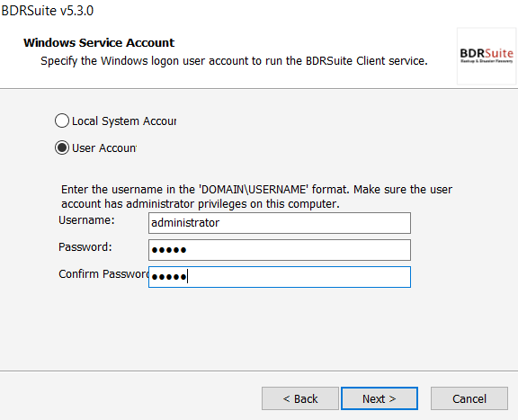
Task: Click the Username: label
Action: (86, 220)
